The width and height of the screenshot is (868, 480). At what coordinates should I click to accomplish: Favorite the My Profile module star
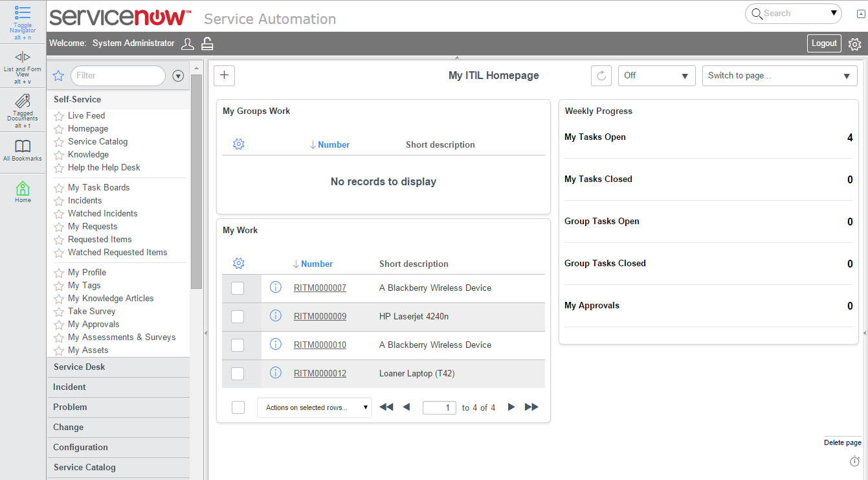coord(59,273)
